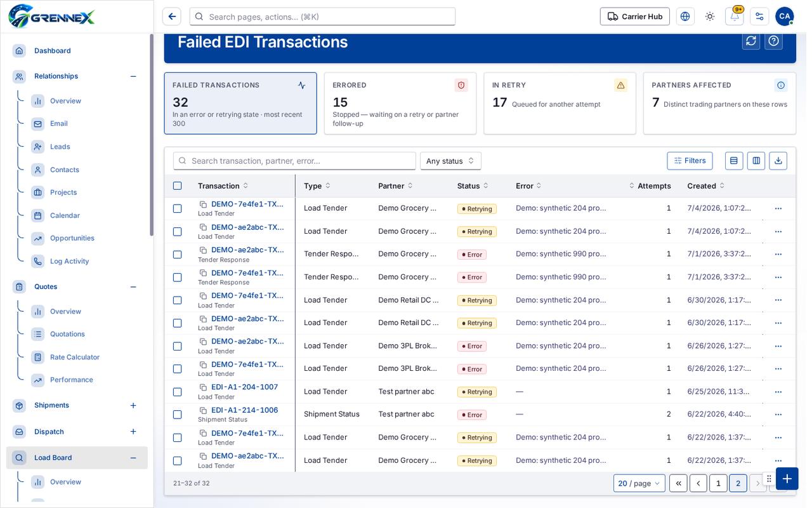Open the help icon in header banner
This screenshot has height=508, width=812.
coord(773,41)
